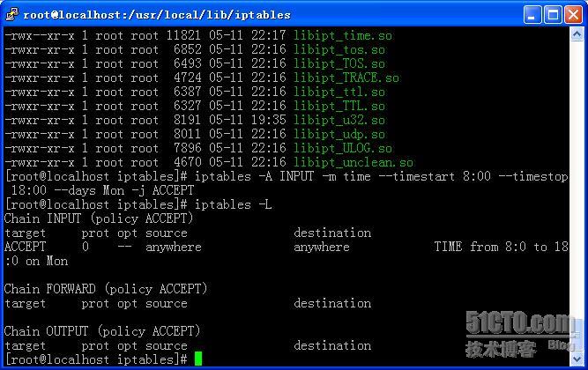Maximize the terminal window
The height and width of the screenshot is (370, 588).
point(553,15)
